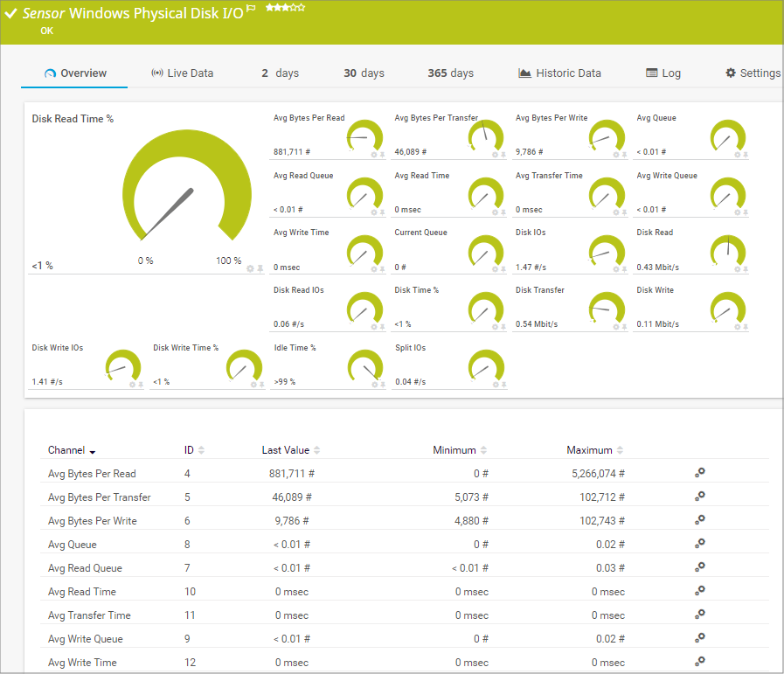This screenshot has height=674, width=784.
Task: Click the Disk IOs gauge
Action: pyautogui.click(x=607, y=252)
